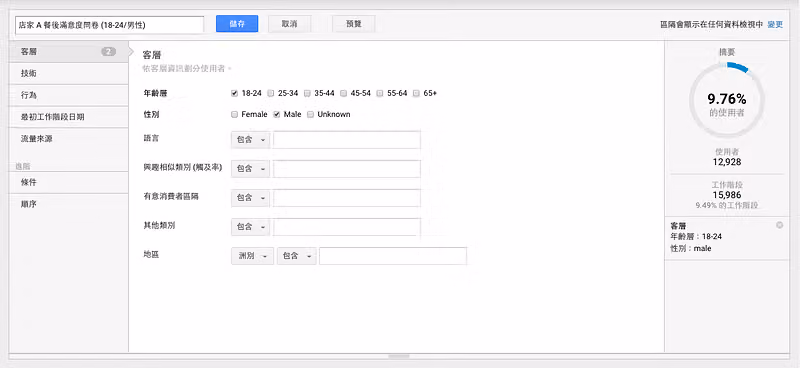Screen dimensions: 800x368
Task: Select the 技術 sidebar tab
Action: point(68,73)
